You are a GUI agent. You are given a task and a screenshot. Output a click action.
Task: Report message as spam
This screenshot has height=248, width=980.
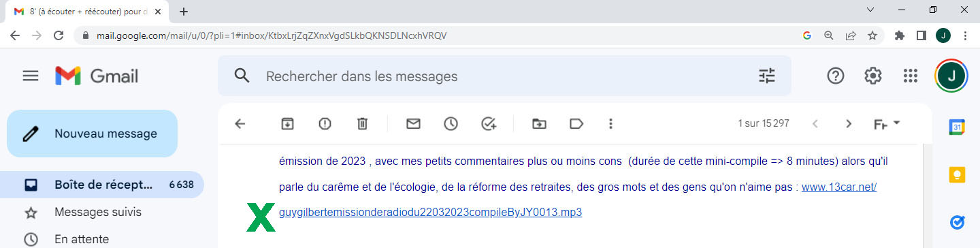325,123
